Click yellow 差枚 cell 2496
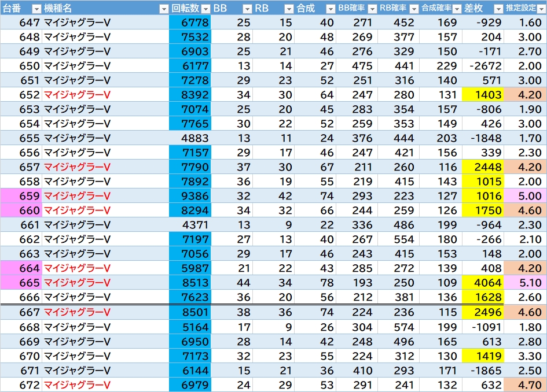Image resolution: width=547 pixels, height=392 pixels. pyautogui.click(x=483, y=312)
